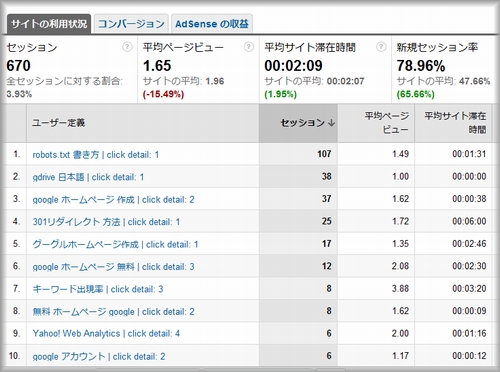Select time value 00:00:09
This screenshot has width=500, height=372.
(469, 311)
